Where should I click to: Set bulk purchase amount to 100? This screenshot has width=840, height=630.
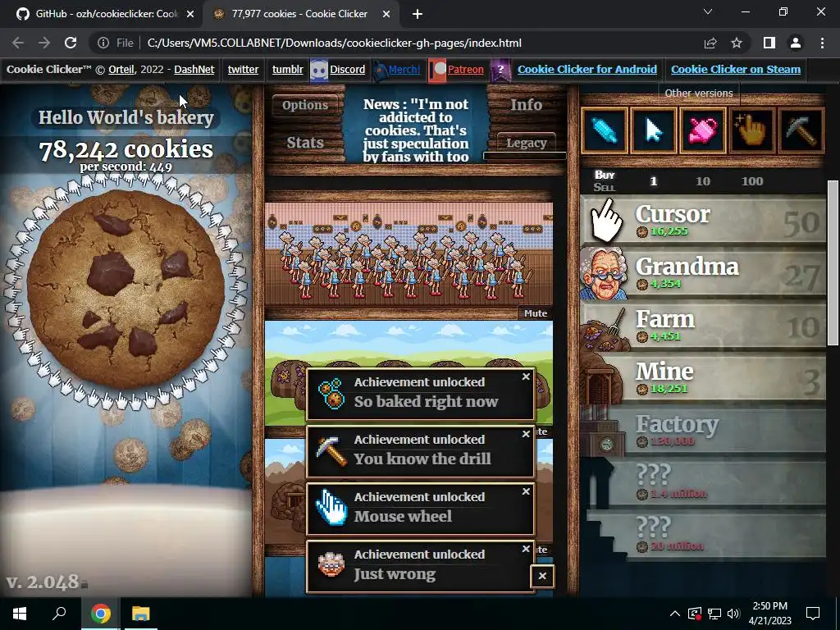(x=752, y=181)
